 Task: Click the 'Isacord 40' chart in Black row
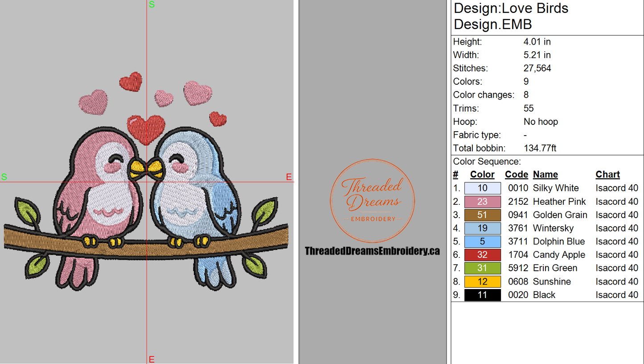pyautogui.click(x=617, y=295)
